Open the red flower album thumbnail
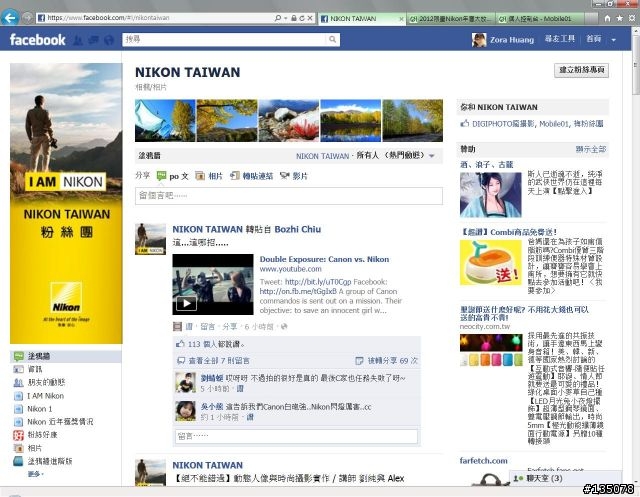Image resolution: width=640 pixels, height=497 pixels. pyautogui.click(x=289, y=120)
